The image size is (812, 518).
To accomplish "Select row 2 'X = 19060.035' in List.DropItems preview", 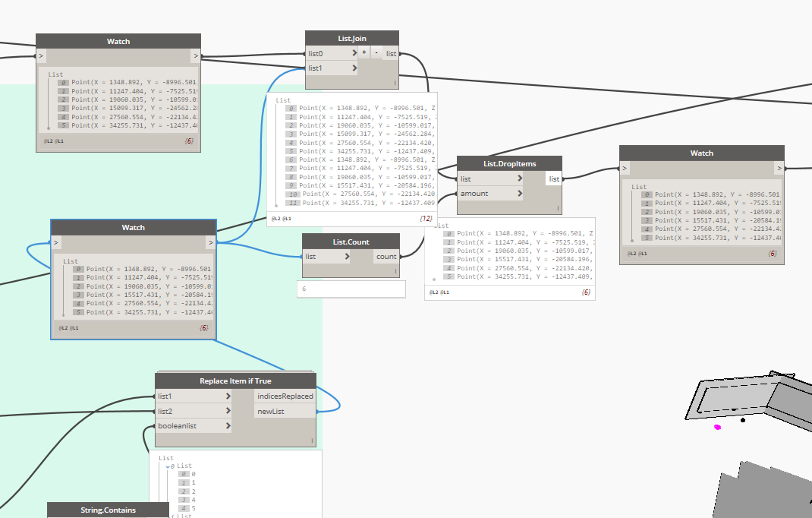I will 519,251.
